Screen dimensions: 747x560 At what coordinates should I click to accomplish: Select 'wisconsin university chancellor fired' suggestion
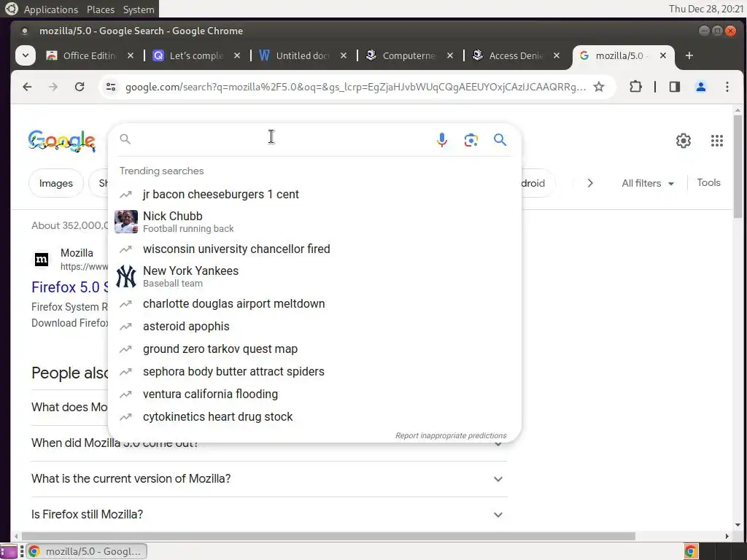click(315, 249)
